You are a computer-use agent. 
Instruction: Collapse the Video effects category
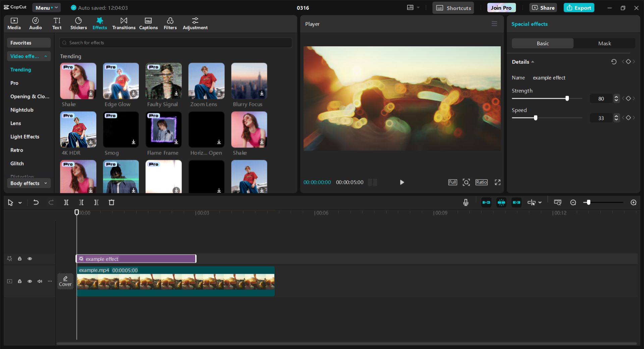(x=29, y=56)
